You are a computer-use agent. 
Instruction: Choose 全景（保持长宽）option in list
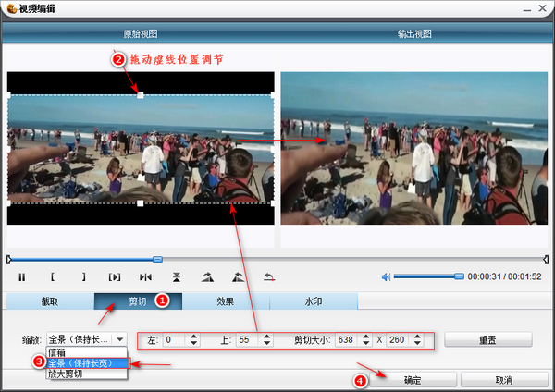pyautogui.click(x=88, y=363)
